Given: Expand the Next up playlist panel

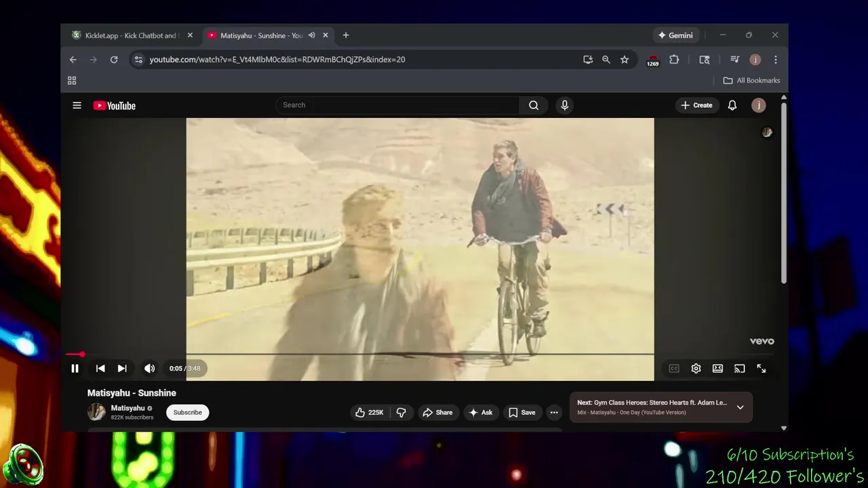Looking at the screenshot, I should pyautogui.click(x=740, y=407).
